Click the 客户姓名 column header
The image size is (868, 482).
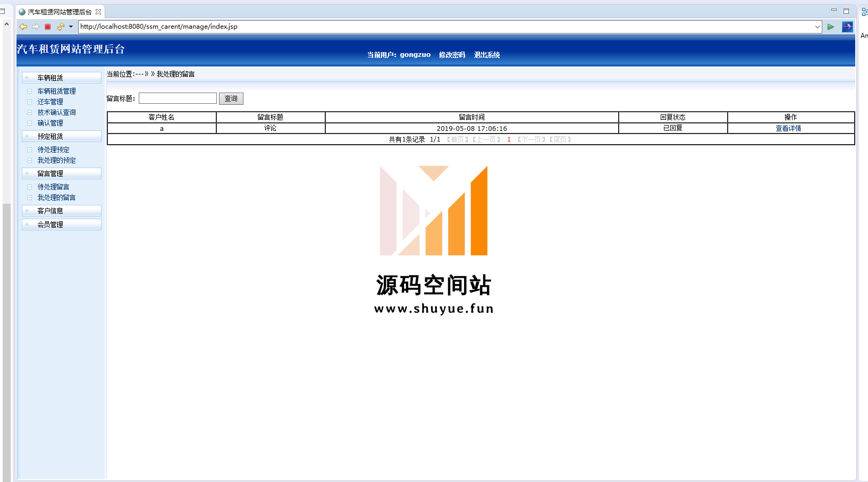(162, 117)
